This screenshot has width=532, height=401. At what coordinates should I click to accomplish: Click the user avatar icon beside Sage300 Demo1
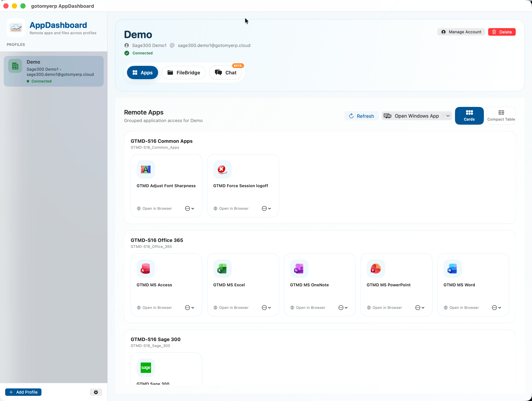(126, 46)
